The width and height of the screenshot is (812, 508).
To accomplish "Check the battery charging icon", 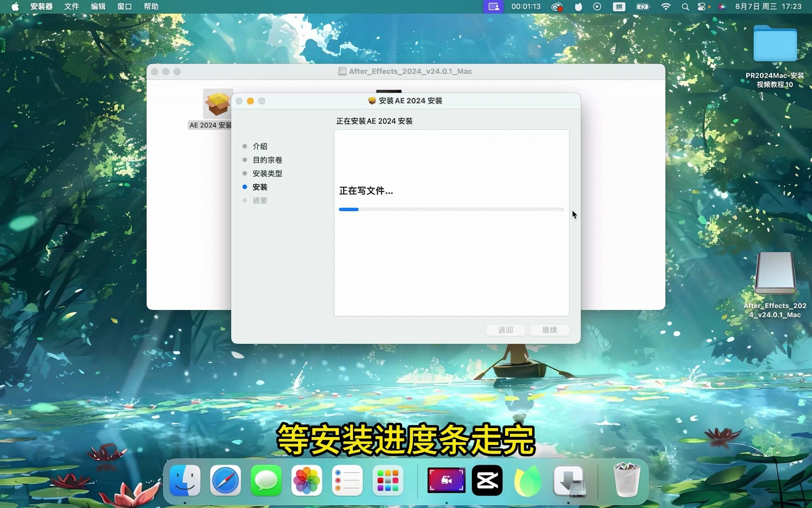I will click(x=642, y=7).
